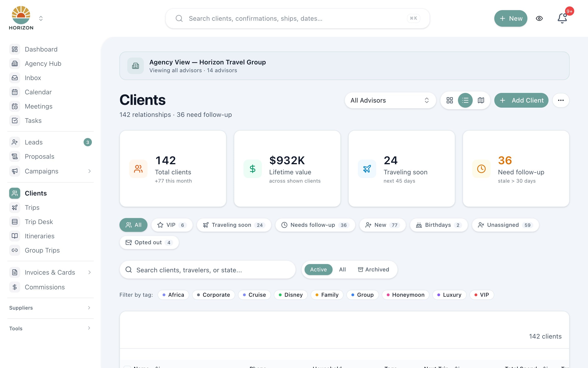Viewport: 588px width, 368px height.
Task: Filter by the Honeymoon tag
Action: point(405,295)
